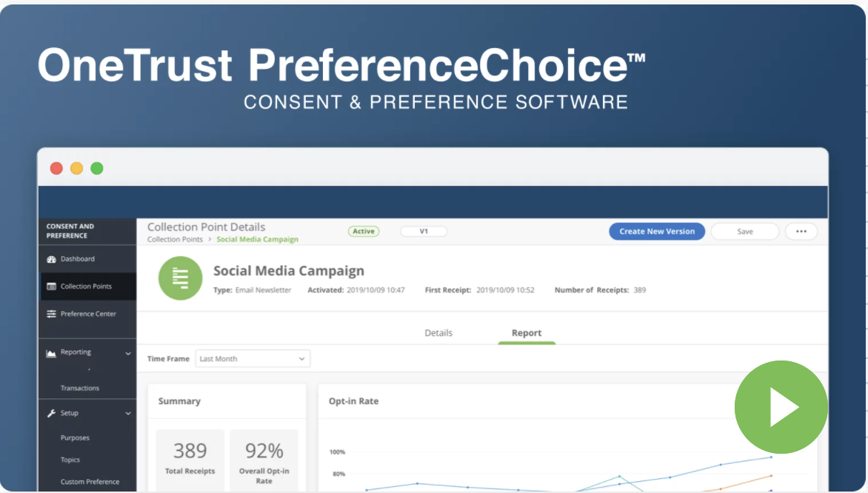Viewport: 868px width, 493px height.
Task: Click the Create New Version button
Action: (x=656, y=231)
